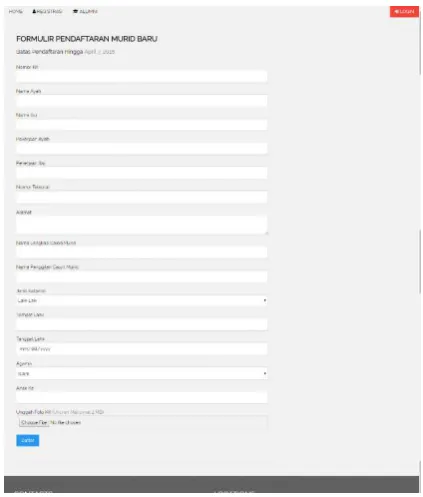Select the Nama Ibu input box

tap(141, 125)
